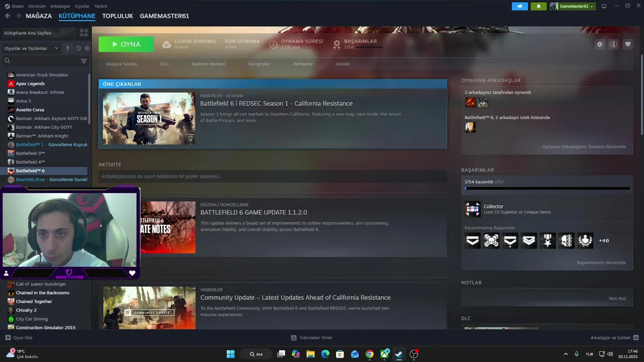Image resolution: width=644 pixels, height=362 pixels.
Task: Expand the Oyunlar ve Yazılımlar dropdown
Action: (31, 48)
